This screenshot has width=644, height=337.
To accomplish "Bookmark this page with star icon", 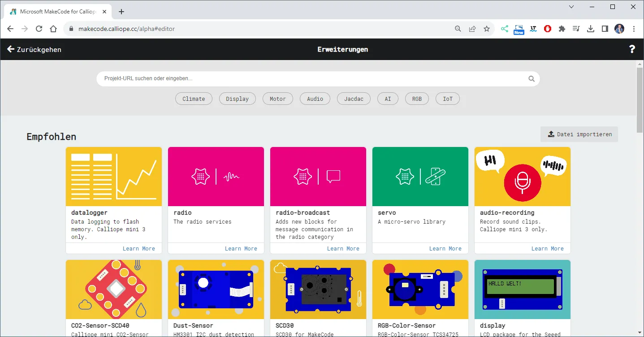I will 487,29.
